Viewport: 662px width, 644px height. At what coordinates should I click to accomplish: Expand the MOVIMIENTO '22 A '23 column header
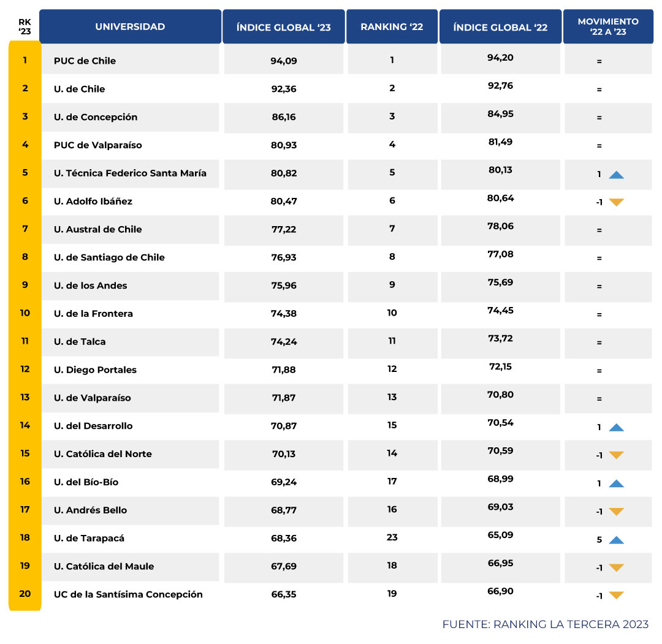point(608,26)
